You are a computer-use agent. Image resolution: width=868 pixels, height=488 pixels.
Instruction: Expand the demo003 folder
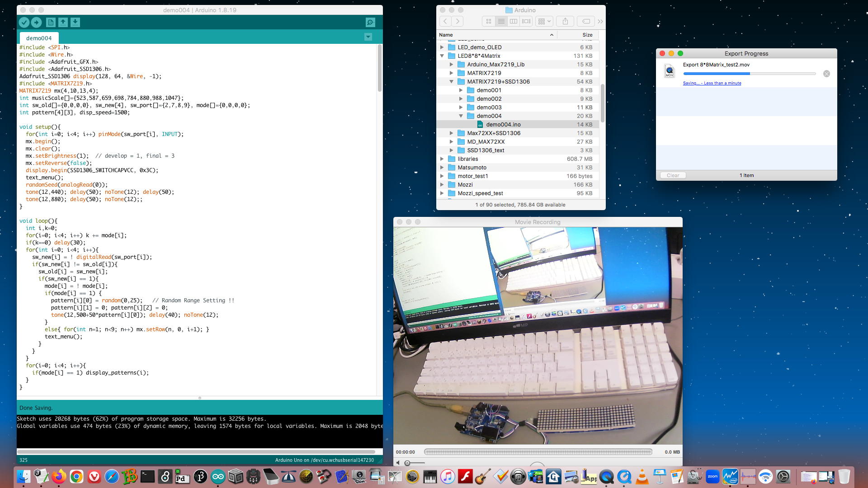pos(461,108)
